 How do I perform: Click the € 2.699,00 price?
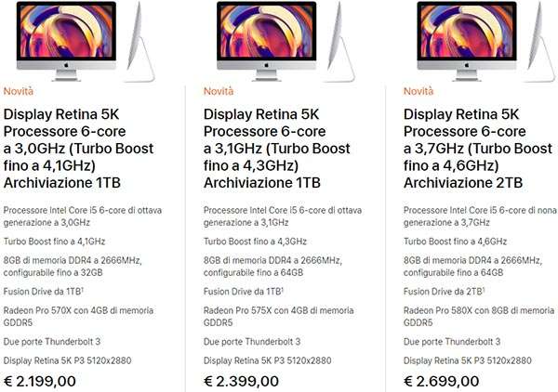tap(442, 380)
